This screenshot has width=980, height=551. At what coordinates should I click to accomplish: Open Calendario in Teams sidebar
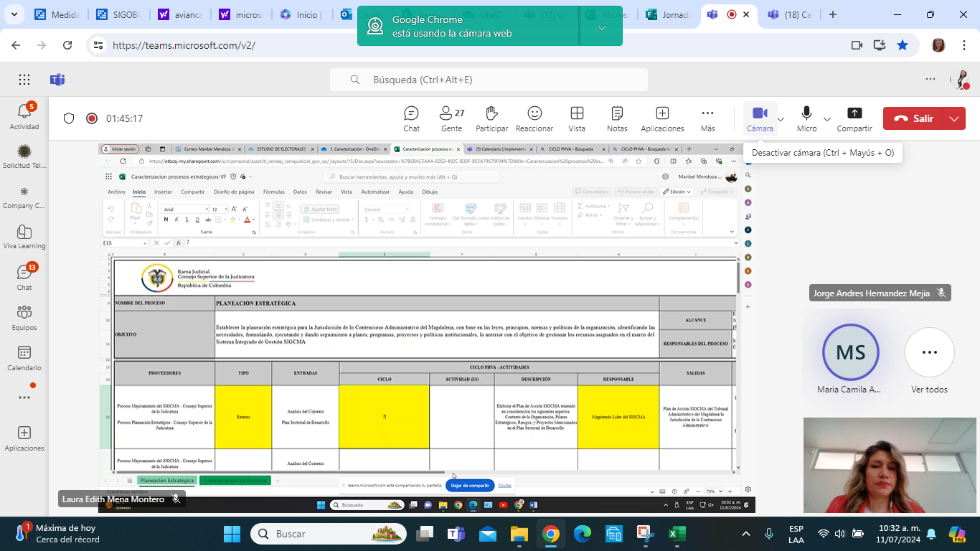(24, 357)
